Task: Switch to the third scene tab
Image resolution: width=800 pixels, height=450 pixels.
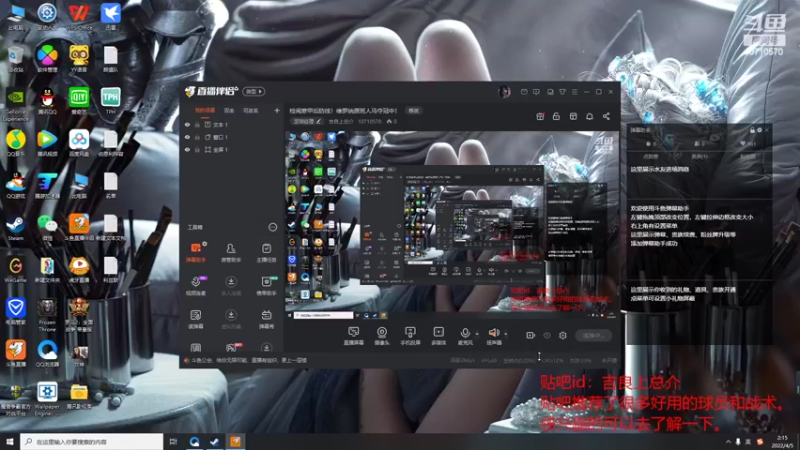Action: pos(251,110)
